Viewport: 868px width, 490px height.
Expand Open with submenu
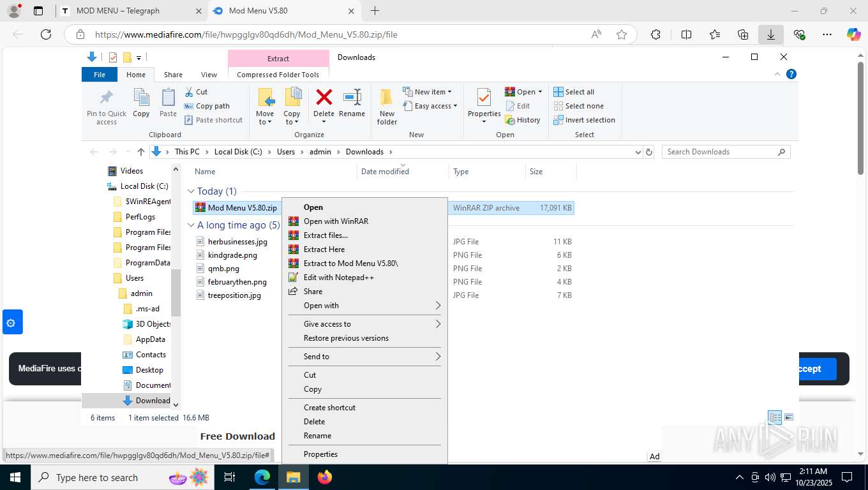click(364, 306)
